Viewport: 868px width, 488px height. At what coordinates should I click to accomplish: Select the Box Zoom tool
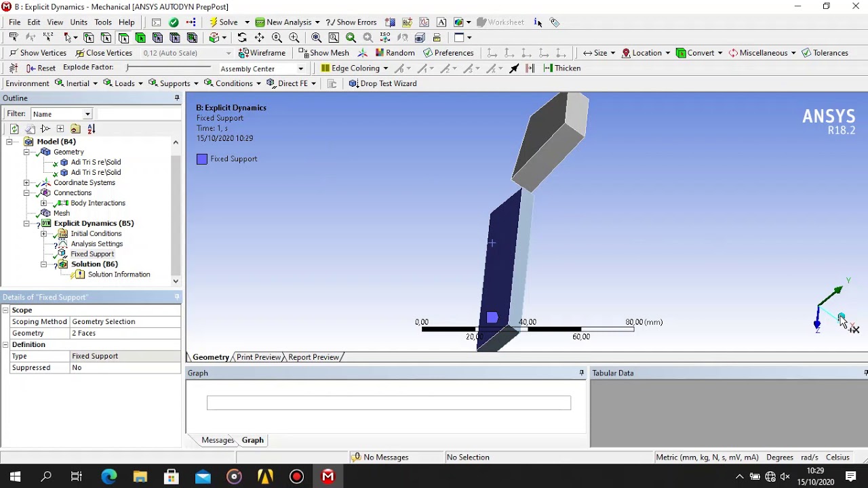tap(294, 38)
